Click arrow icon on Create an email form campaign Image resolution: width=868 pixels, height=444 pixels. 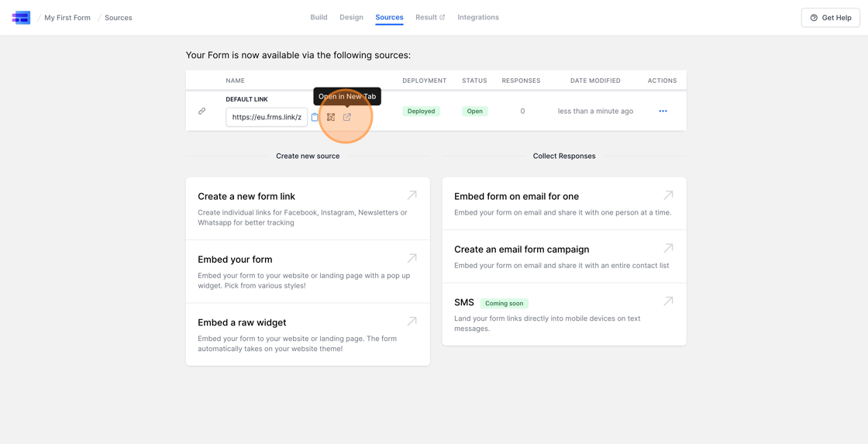point(668,248)
